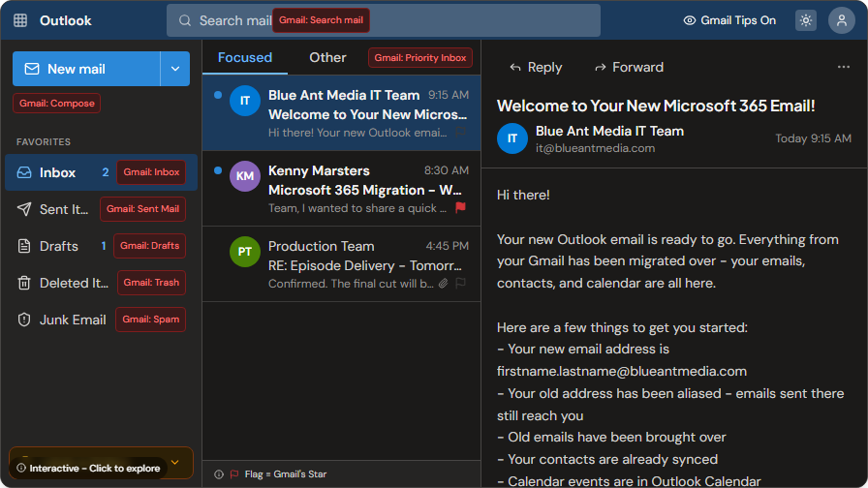Open the Sent Items folder

tap(101, 209)
